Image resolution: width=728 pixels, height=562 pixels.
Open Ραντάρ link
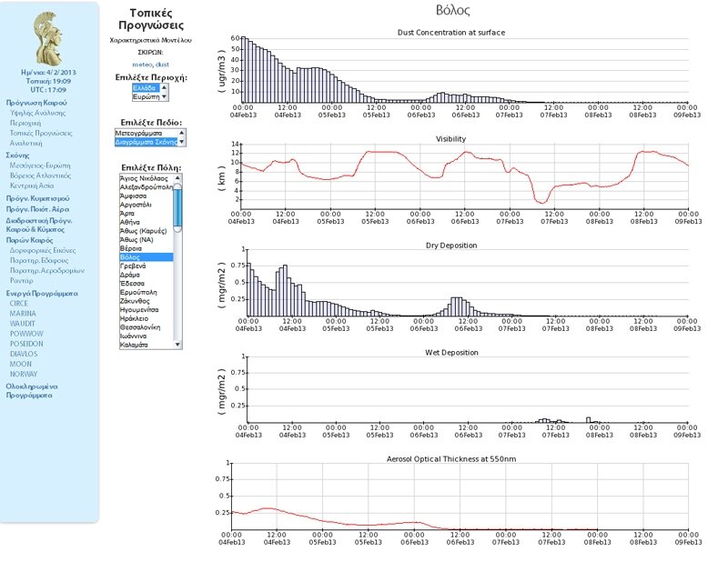pos(21,281)
